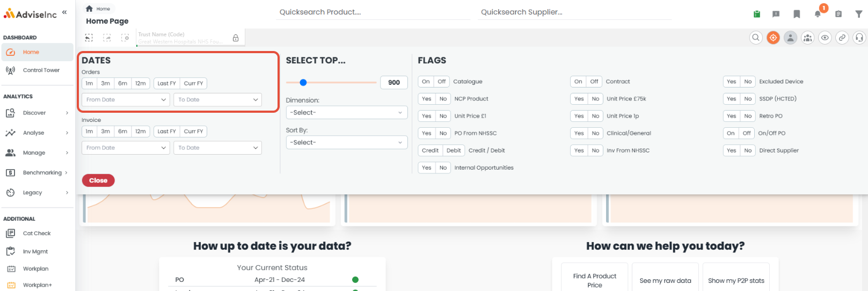Click See my raw data
Image resolution: width=868 pixels, height=291 pixels.
point(665,280)
